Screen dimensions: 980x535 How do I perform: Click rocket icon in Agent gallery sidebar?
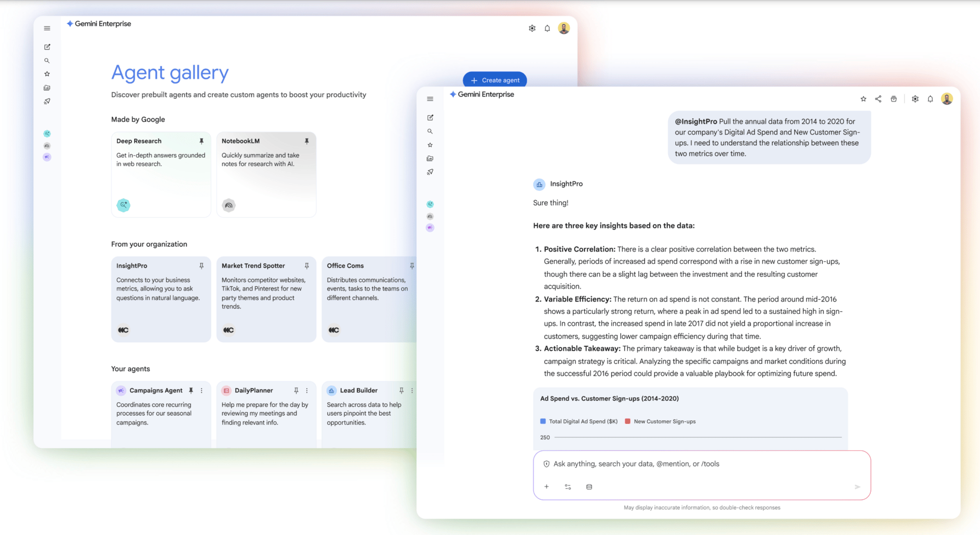click(x=47, y=101)
